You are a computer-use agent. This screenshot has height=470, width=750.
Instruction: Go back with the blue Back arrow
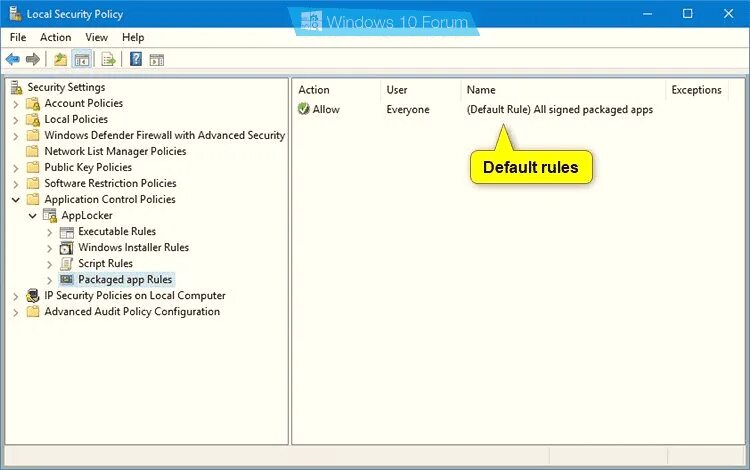tap(12, 60)
